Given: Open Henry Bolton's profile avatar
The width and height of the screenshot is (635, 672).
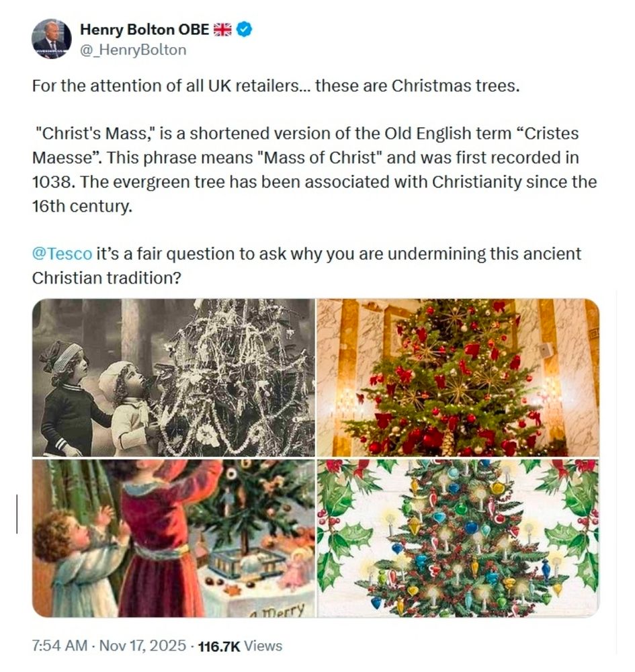Looking at the screenshot, I should (52, 39).
